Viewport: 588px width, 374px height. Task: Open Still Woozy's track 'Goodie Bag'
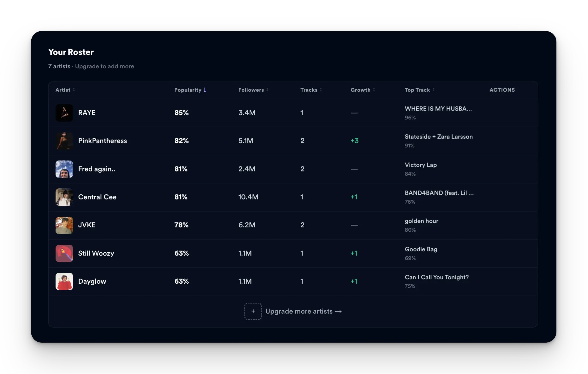coord(420,249)
